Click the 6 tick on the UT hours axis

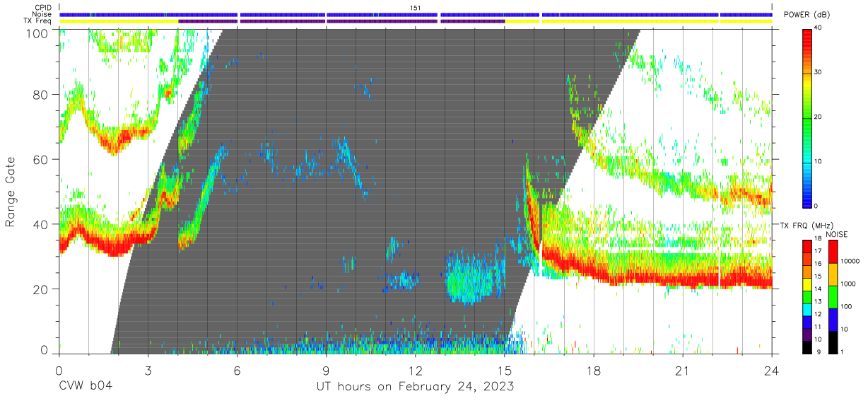pyautogui.click(x=237, y=370)
